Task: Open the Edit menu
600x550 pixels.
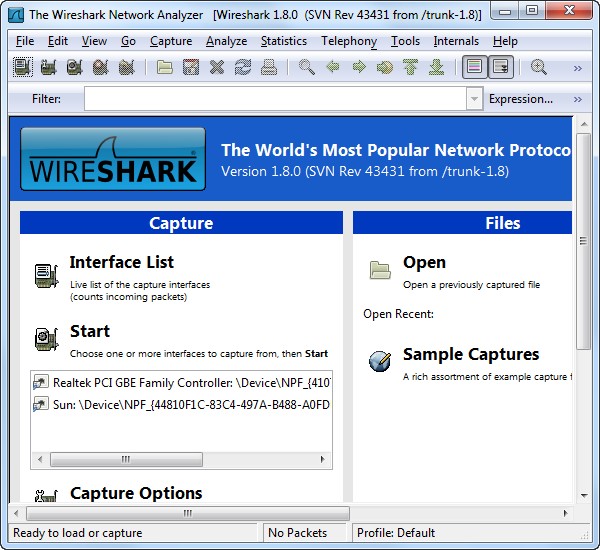Action: (x=58, y=41)
